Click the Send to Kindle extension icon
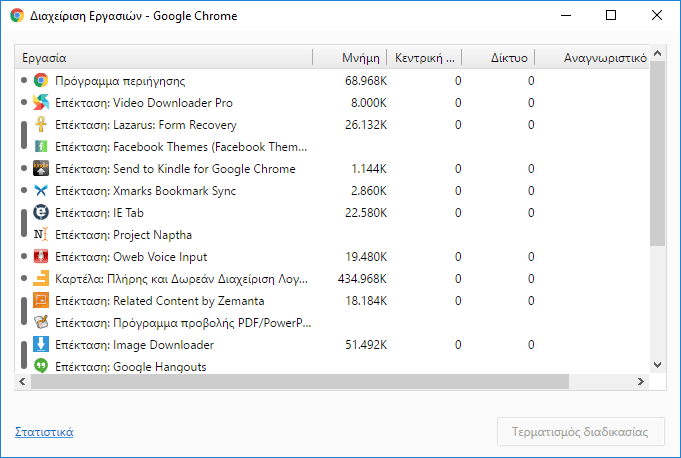The height and width of the screenshot is (458, 681). coord(41,168)
